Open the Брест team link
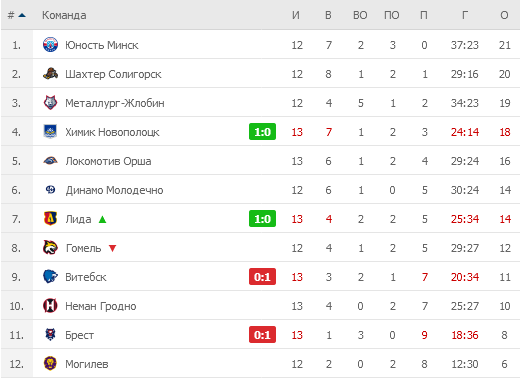The image size is (520, 379). click(x=79, y=335)
